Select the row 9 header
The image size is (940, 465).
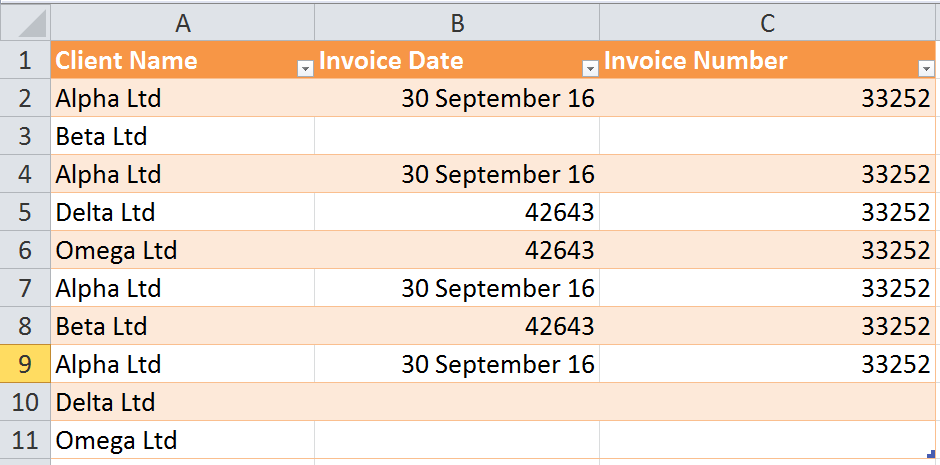click(x=25, y=364)
